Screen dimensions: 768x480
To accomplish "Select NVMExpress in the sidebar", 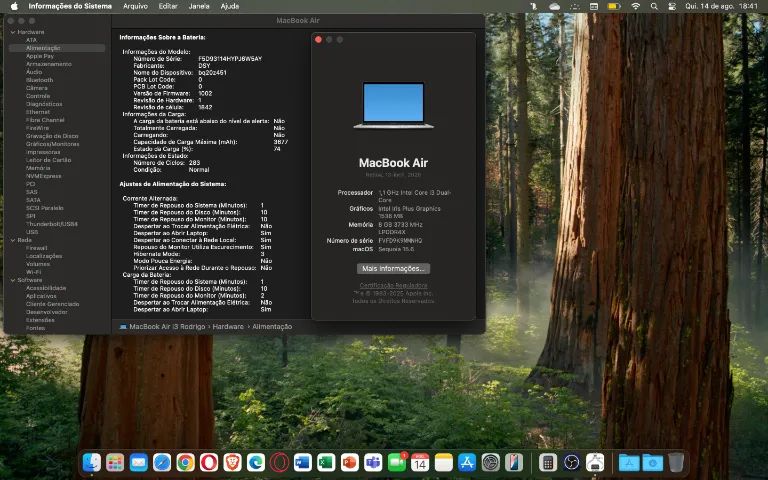I will tap(44, 176).
